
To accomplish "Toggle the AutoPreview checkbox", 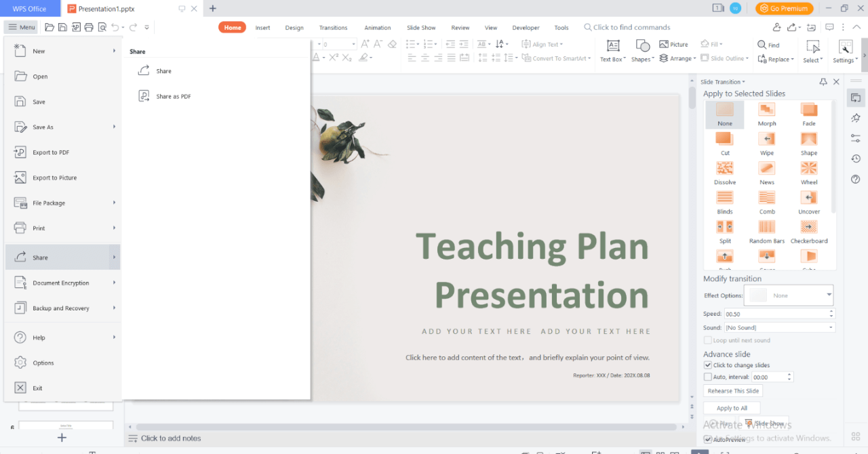I will [x=708, y=440].
